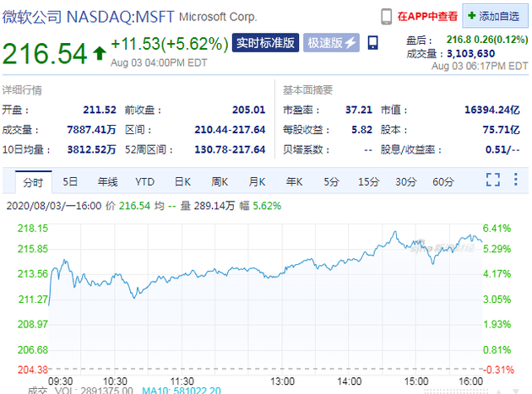The width and height of the screenshot is (532, 394).
Task: Open the YTD chart tab
Action: 145,181
